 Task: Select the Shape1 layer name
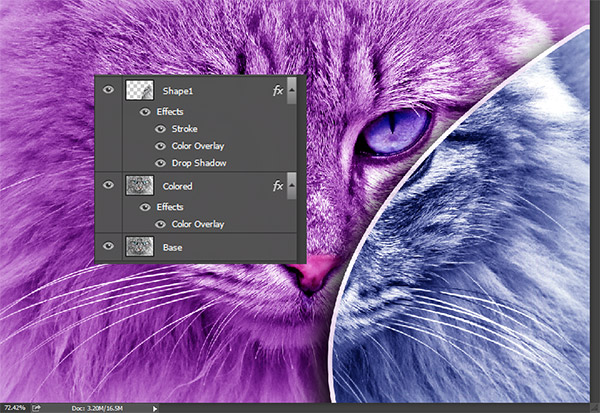point(180,90)
